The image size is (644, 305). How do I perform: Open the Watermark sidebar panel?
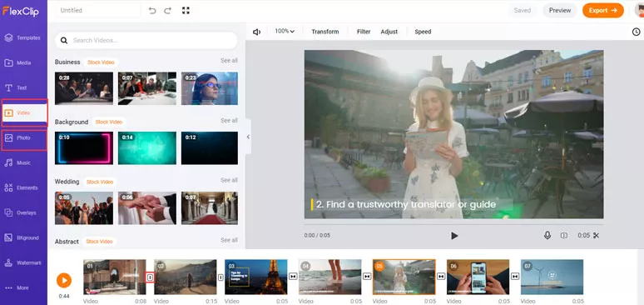pos(23,262)
